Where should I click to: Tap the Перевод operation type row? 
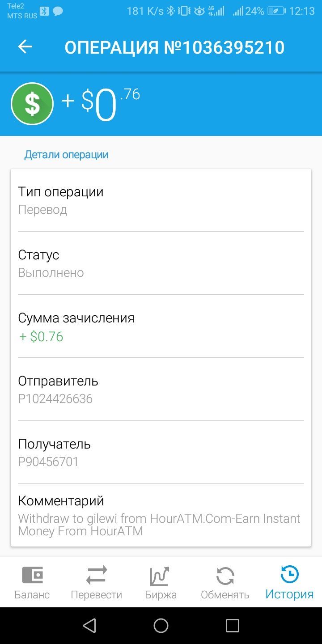(161, 200)
